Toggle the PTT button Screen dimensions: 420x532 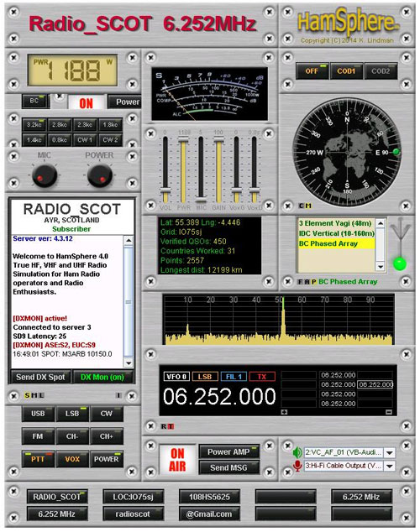[x=38, y=459]
